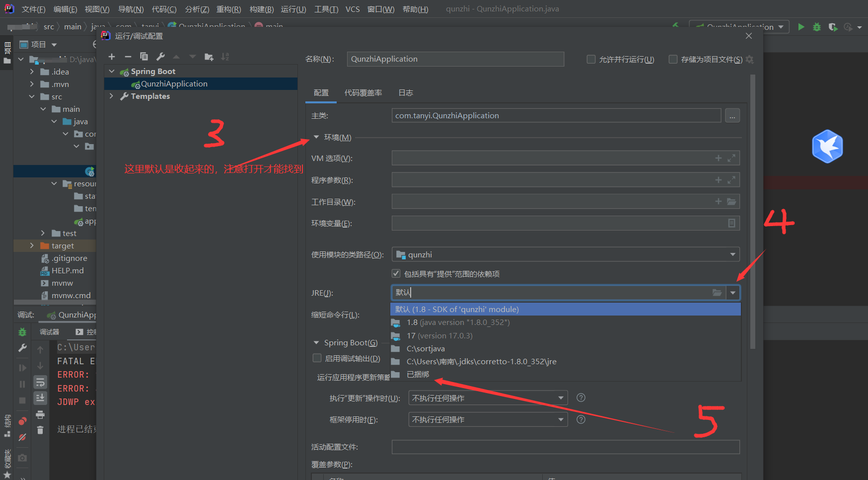Image resolution: width=868 pixels, height=480 pixels.
Task: Expand the VM options field
Action: (731, 158)
